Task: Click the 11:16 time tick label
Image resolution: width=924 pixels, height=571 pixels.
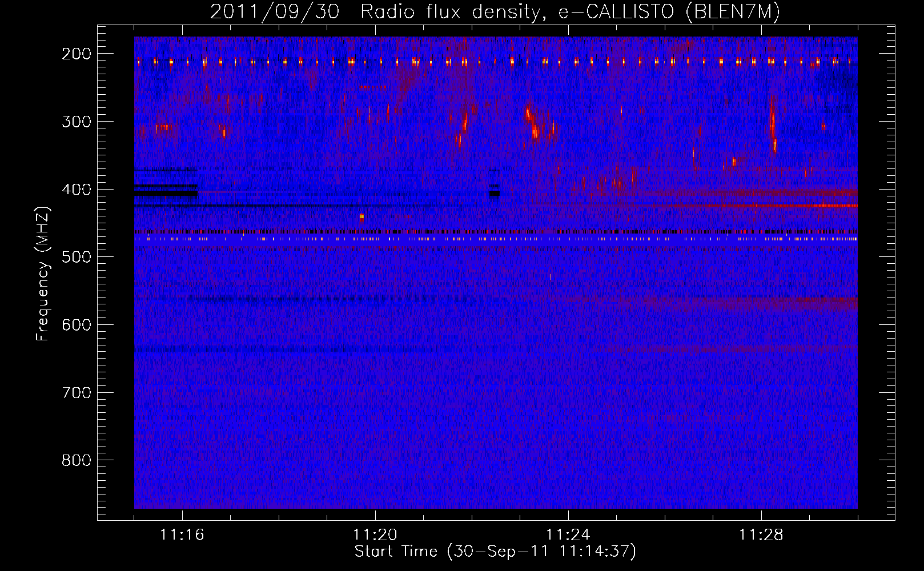Action: [182, 535]
